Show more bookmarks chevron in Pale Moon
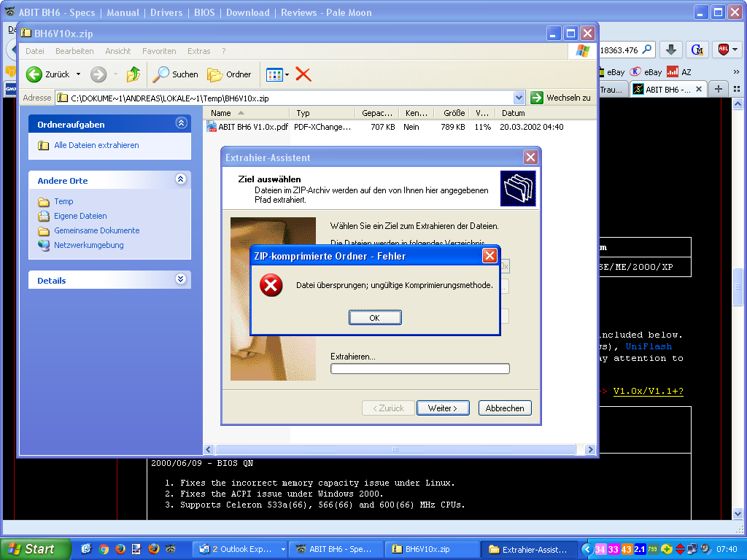The width and height of the screenshot is (747, 560). pos(737,72)
